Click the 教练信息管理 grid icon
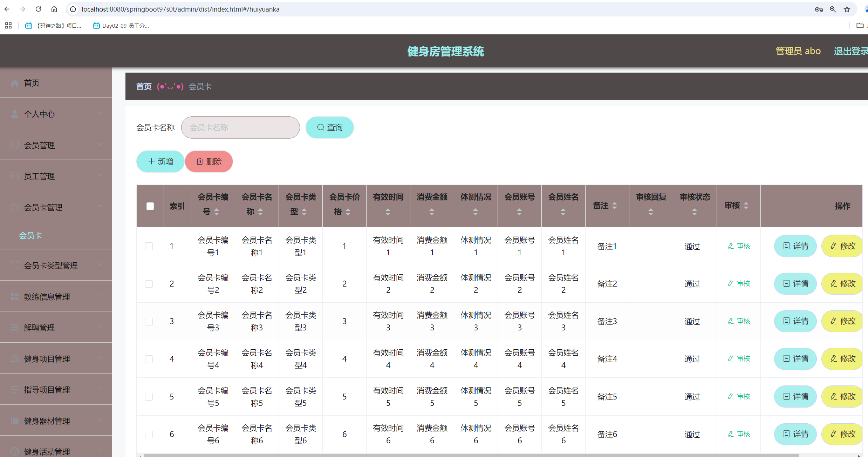 click(14, 296)
